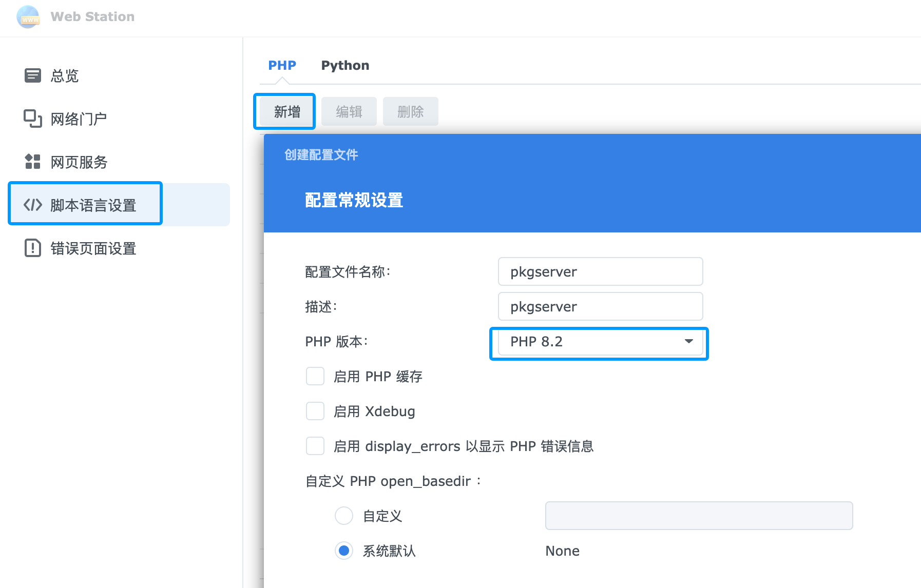
Task: Click the 删除 button
Action: (x=411, y=111)
